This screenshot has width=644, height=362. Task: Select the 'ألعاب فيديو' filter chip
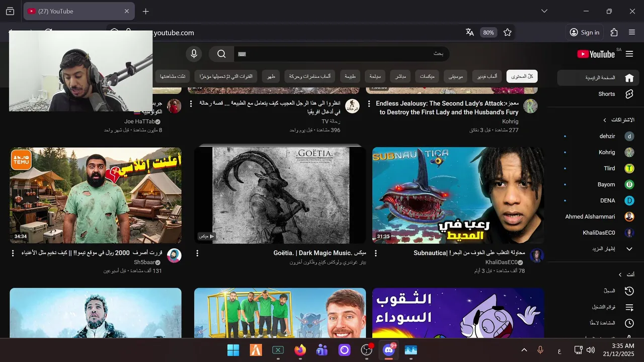(x=487, y=76)
